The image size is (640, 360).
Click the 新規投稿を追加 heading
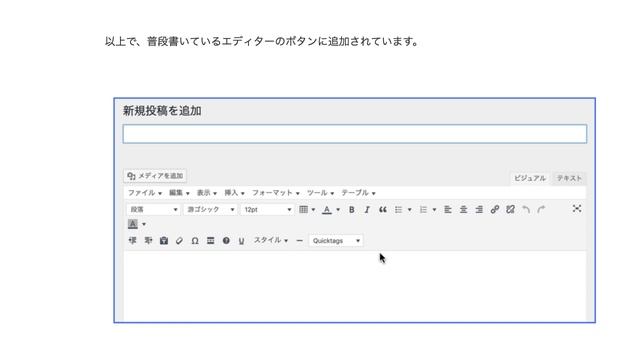pos(162,111)
